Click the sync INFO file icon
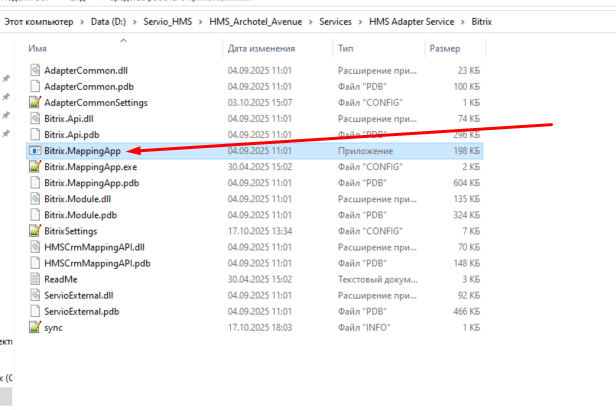616x410 pixels. coord(35,327)
